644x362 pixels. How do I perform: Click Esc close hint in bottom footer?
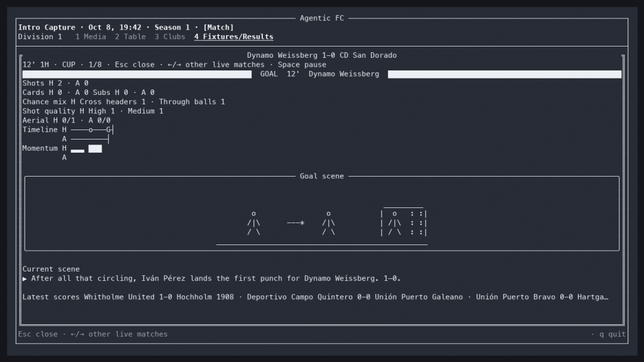coord(38,334)
